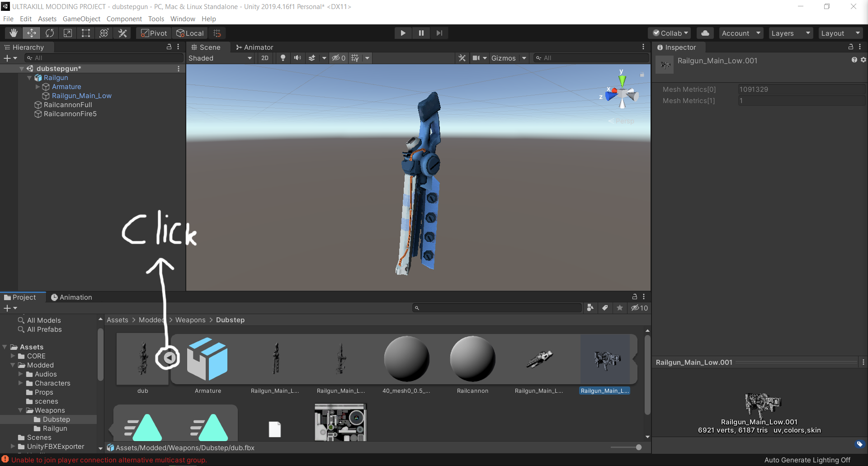Open the Account dropdown
The image size is (868, 466).
(741, 33)
